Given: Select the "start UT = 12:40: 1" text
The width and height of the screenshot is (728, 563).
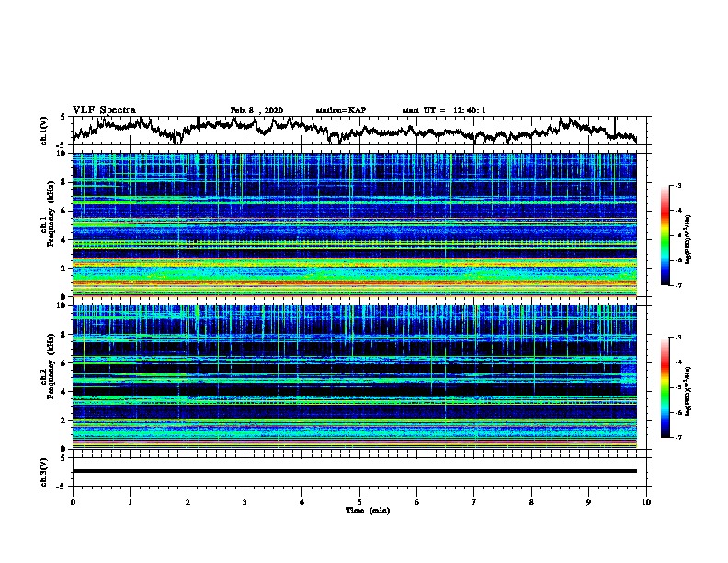Looking at the screenshot, I should point(444,110).
